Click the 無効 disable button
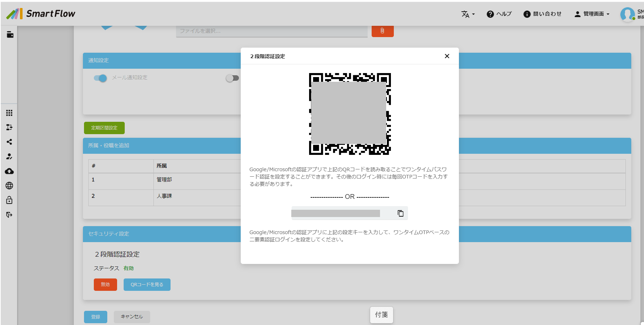644x325 pixels. point(105,285)
